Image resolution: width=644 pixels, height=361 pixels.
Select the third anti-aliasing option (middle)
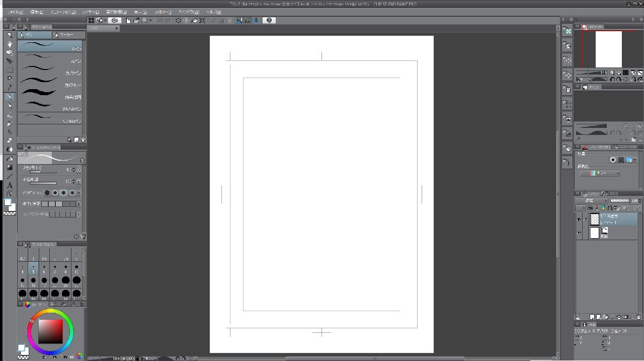(x=64, y=193)
